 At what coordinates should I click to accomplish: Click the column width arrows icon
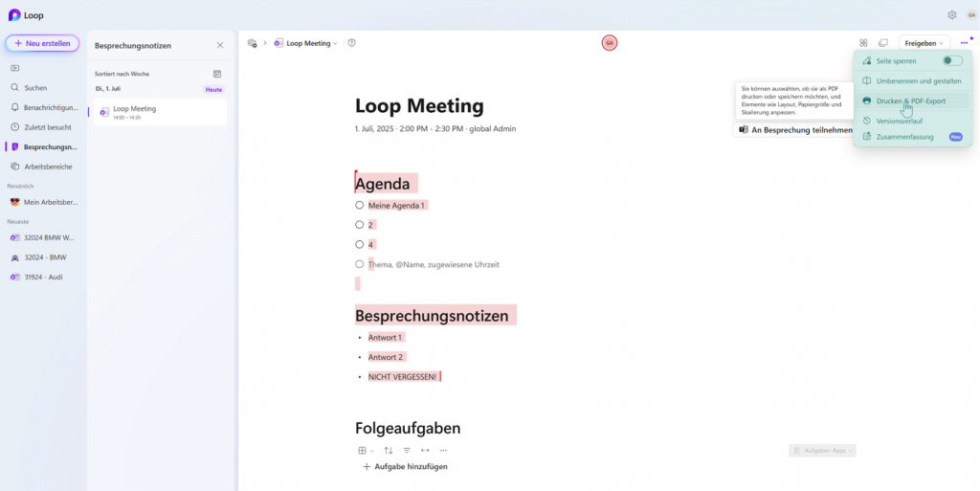coord(425,451)
